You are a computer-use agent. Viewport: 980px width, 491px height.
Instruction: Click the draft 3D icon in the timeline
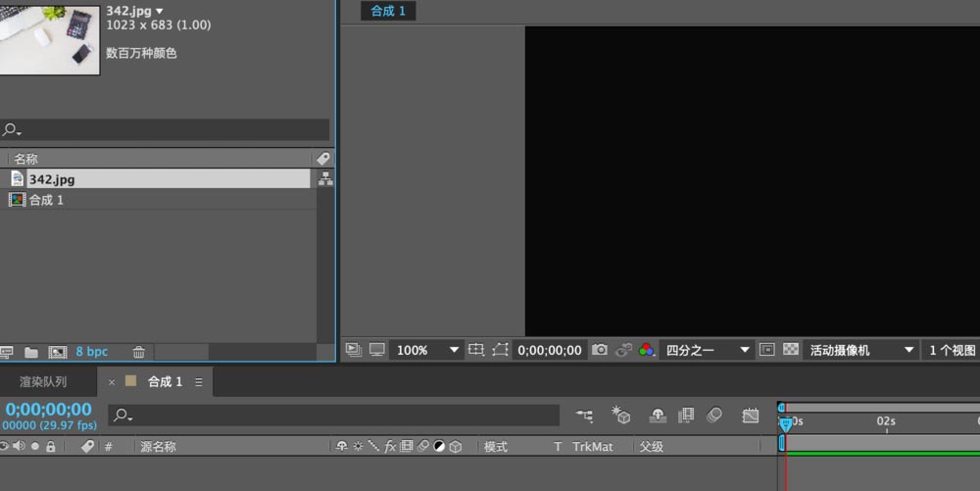pyautogui.click(x=620, y=416)
